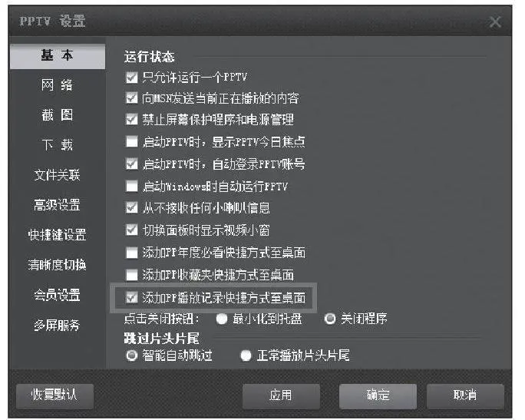Screen dimensions: 525x420
Task: Open the 下载 settings tab
Action: (x=58, y=145)
